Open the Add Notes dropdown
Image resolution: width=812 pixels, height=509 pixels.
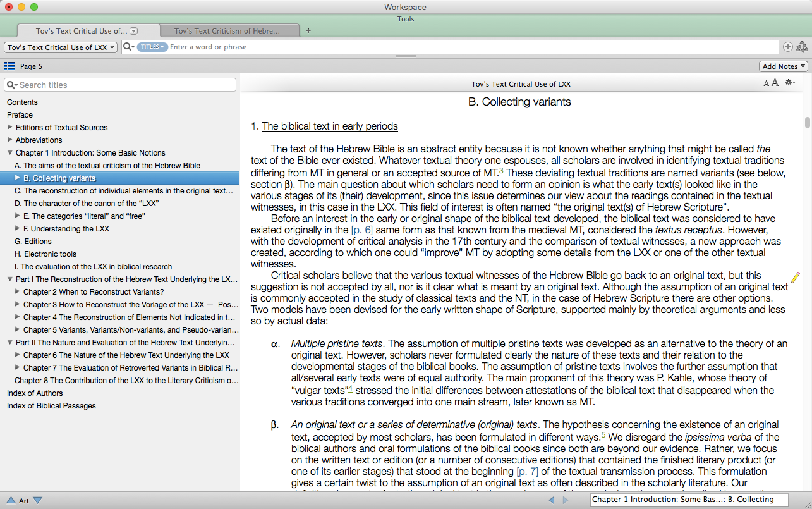coord(784,66)
